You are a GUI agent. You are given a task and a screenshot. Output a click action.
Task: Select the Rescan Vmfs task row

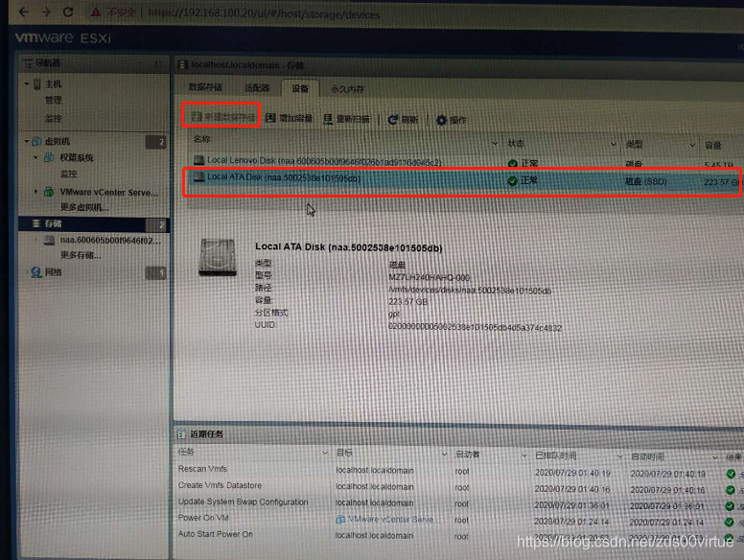pyautogui.click(x=458, y=471)
